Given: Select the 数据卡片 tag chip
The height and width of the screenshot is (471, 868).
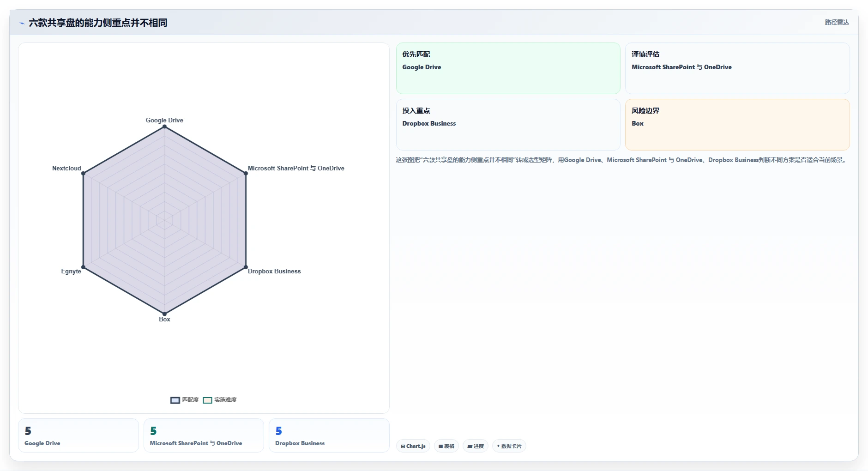Looking at the screenshot, I should click(509, 446).
